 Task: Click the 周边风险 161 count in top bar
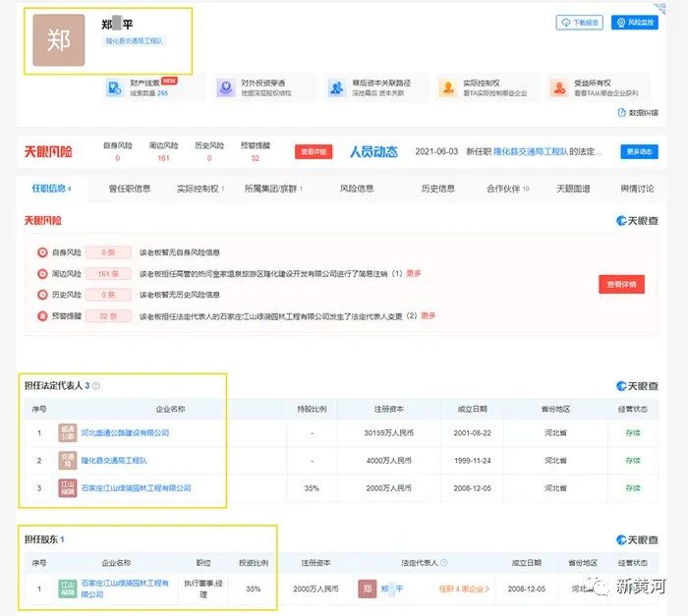click(163, 158)
